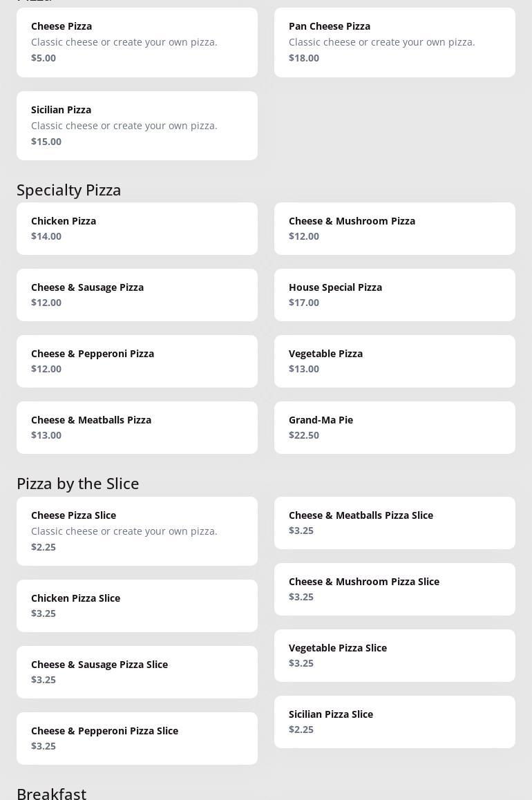Open the Cheese Pizza menu item

pos(137,42)
